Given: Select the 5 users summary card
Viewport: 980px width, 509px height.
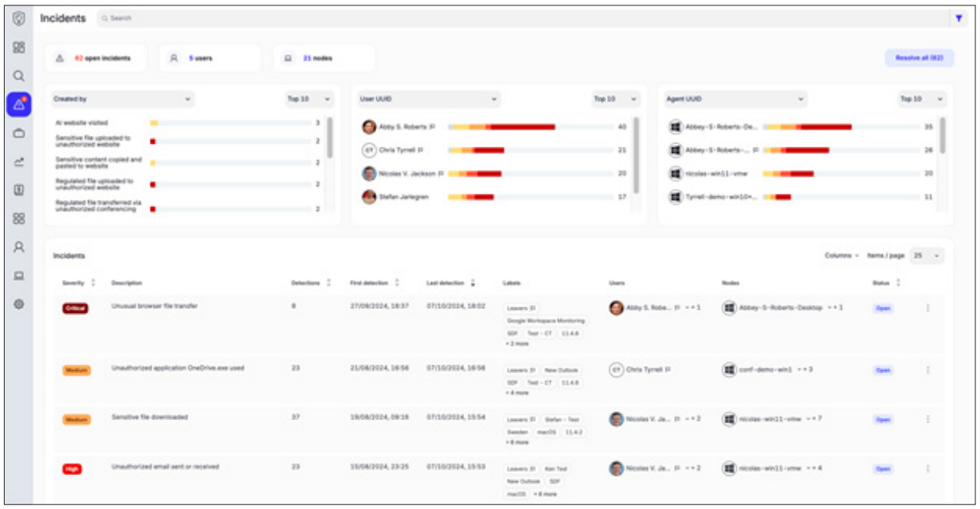Looking at the screenshot, I should [209, 58].
